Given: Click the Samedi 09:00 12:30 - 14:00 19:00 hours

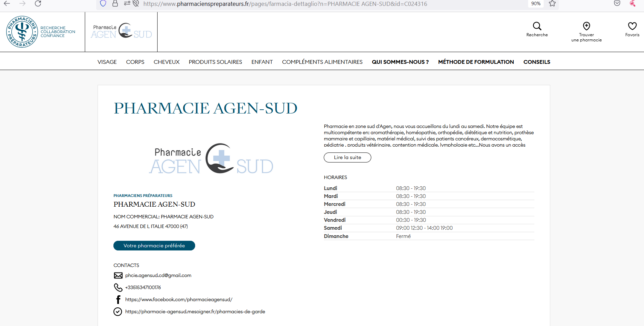Looking at the screenshot, I should point(424,228).
